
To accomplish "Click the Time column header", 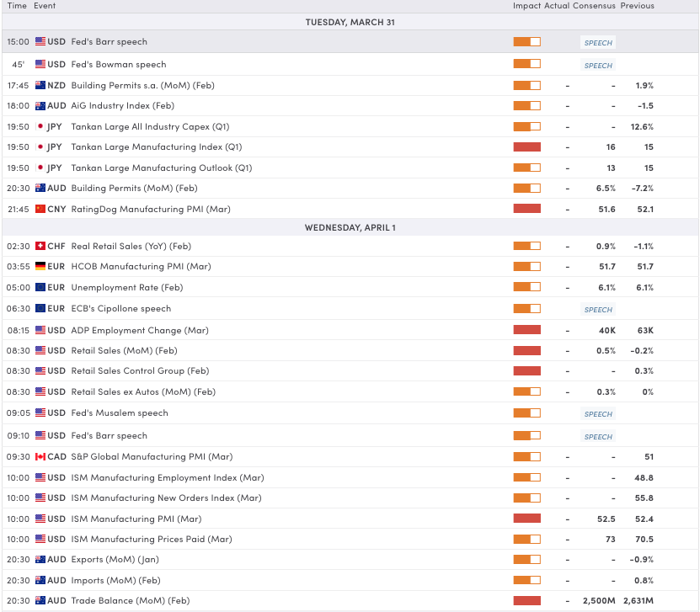I will click(17, 6).
